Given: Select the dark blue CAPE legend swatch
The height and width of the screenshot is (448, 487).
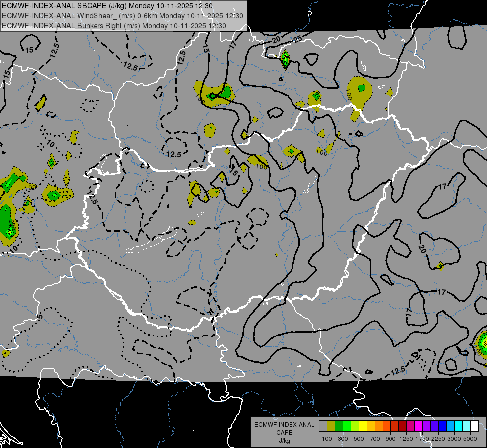Looking at the screenshot, I should 443,426.
